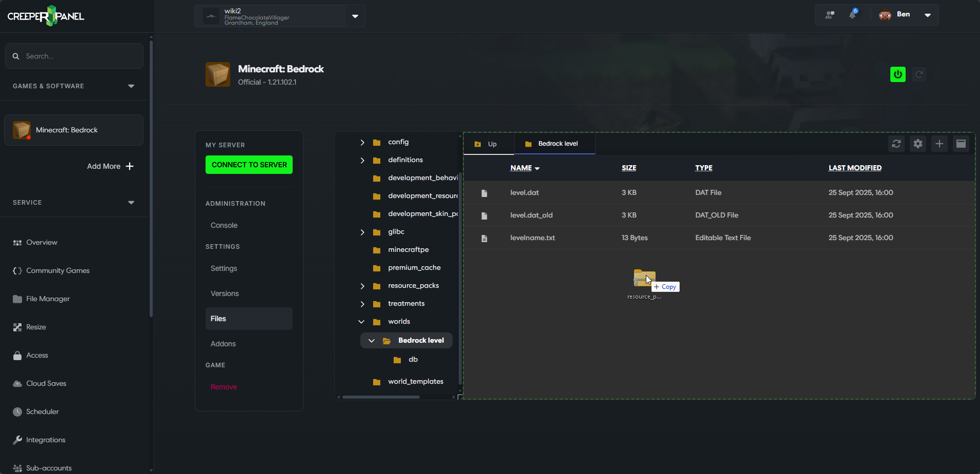Open the notifications bell
Screen dimensions: 980x474
click(x=852, y=14)
